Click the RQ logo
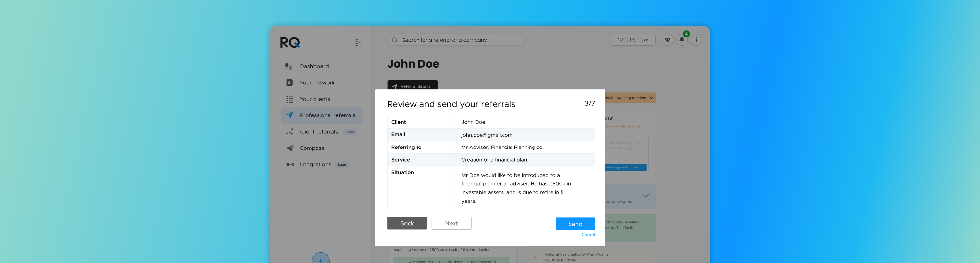This screenshot has width=980, height=263. point(290,42)
